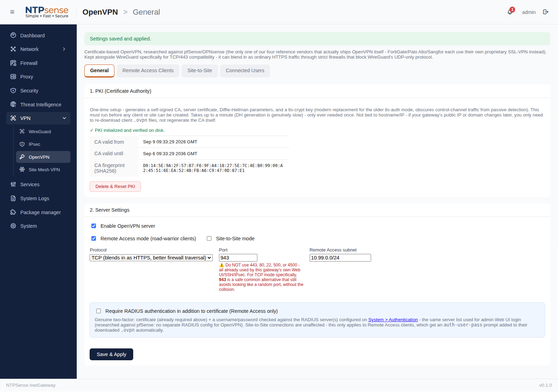Switch to the General tab
Screen dimensions: 558x392
point(99,71)
